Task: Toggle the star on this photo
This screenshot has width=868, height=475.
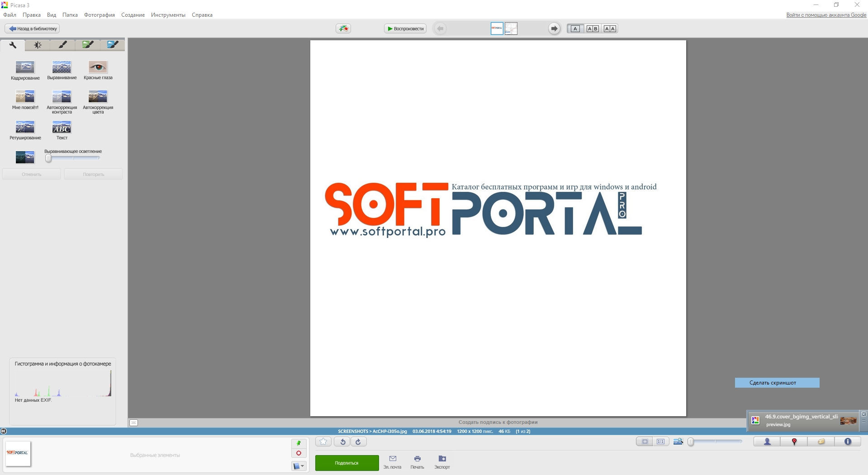Action: [x=323, y=442]
